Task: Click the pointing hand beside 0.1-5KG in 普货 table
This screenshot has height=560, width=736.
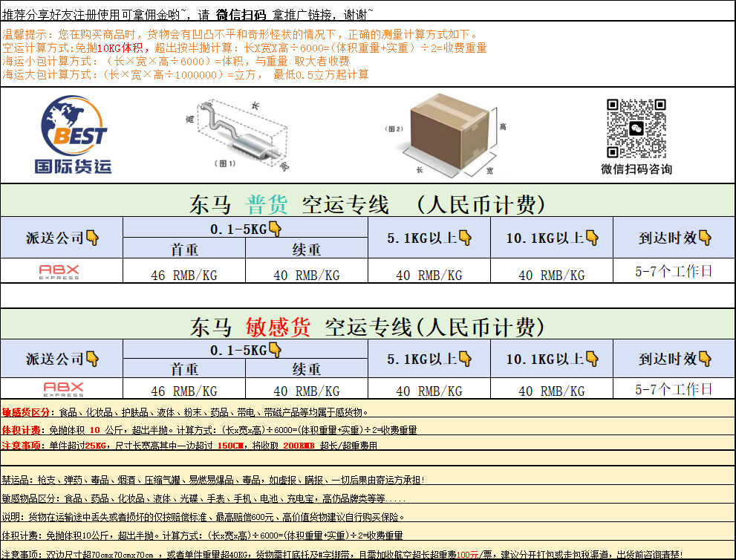Action: click(275, 229)
